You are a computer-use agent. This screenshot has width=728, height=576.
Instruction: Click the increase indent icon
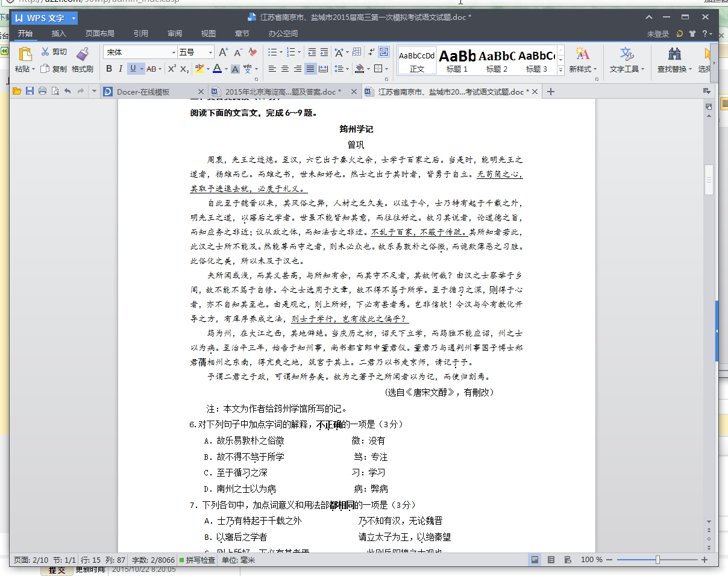click(x=324, y=52)
